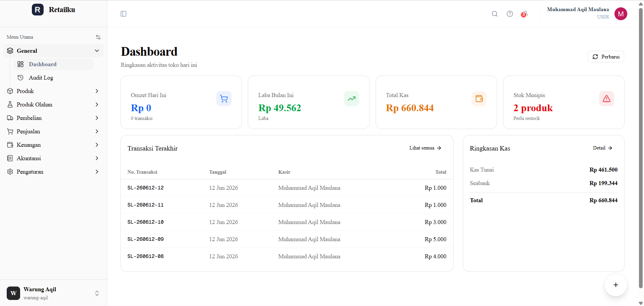Toggle the sidebar collapse icon
This screenshot has width=644, height=306.
[x=123, y=14]
